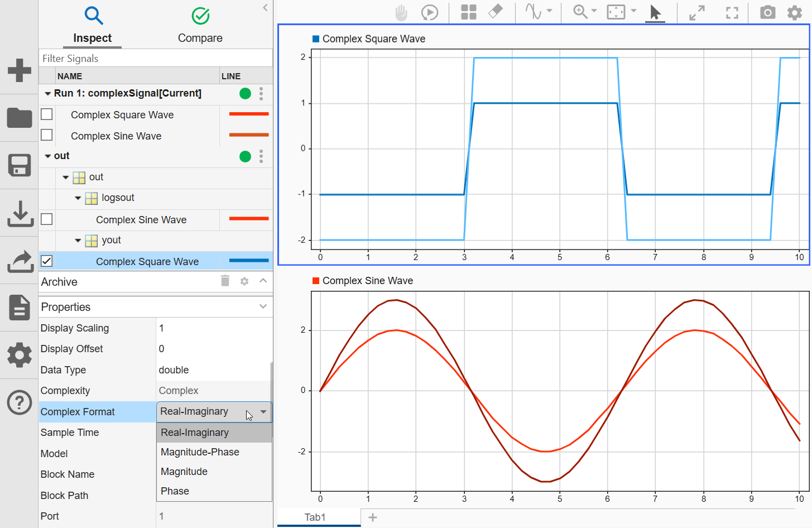Select the zoom in magnifier tool
Viewport: 812px width, 528px height.
point(580,12)
